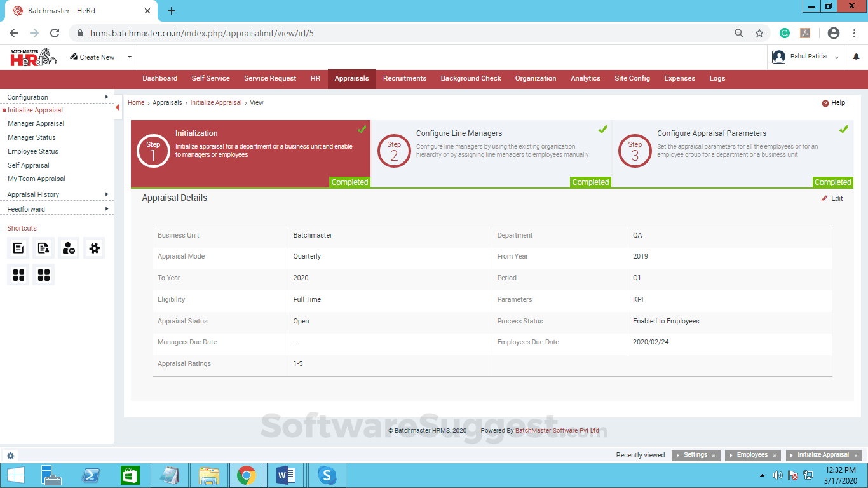This screenshot has width=868, height=488.
Task: Click the pencil Edit icon in Appraisal Details
Action: (x=825, y=199)
